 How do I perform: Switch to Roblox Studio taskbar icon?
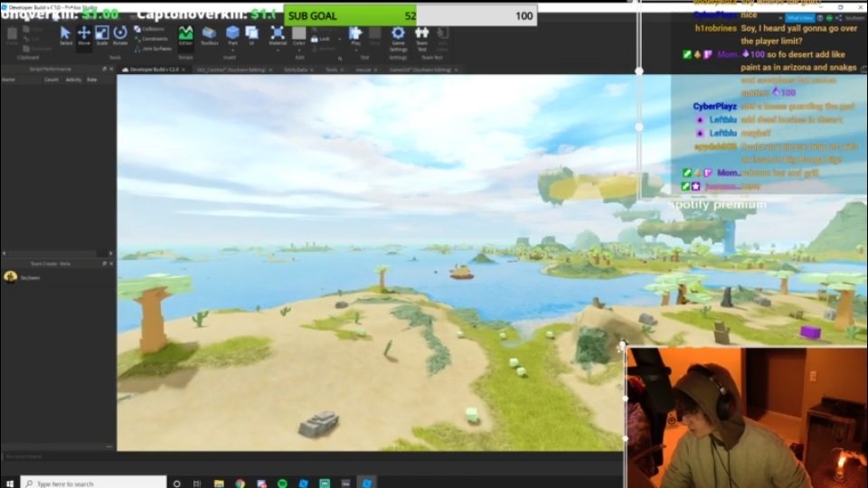click(366, 483)
